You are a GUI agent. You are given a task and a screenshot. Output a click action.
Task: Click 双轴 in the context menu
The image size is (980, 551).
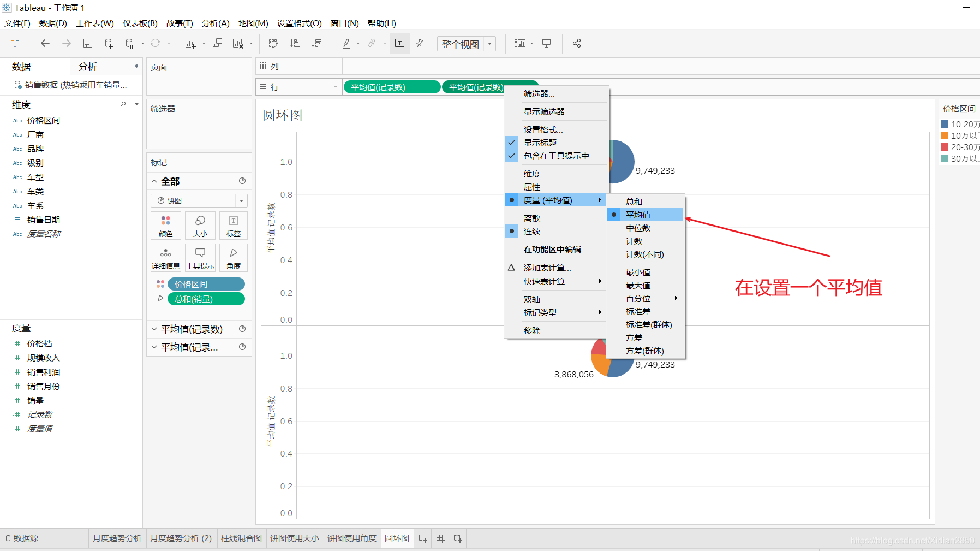click(556, 300)
